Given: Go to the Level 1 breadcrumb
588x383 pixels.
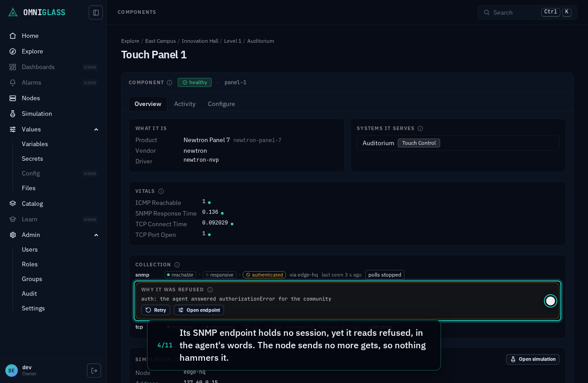Looking at the screenshot, I should coord(233,41).
